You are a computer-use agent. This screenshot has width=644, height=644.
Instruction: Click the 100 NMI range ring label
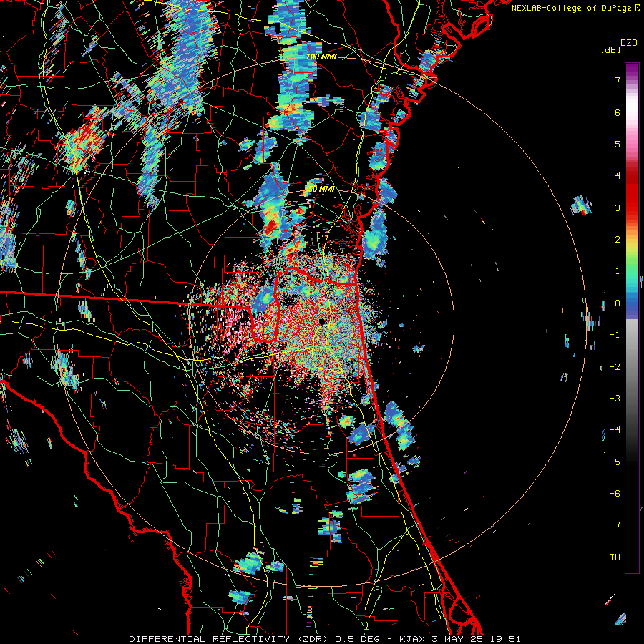click(321, 57)
